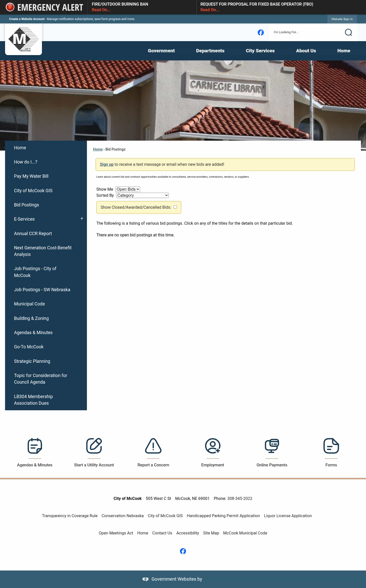
Task: Click the Home breadcrumb link
Action: pyautogui.click(x=98, y=149)
